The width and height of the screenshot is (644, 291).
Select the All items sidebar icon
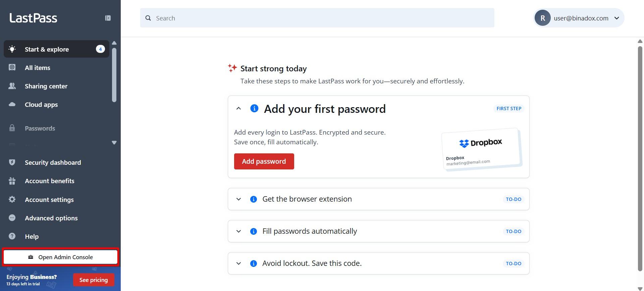pyautogui.click(x=12, y=68)
